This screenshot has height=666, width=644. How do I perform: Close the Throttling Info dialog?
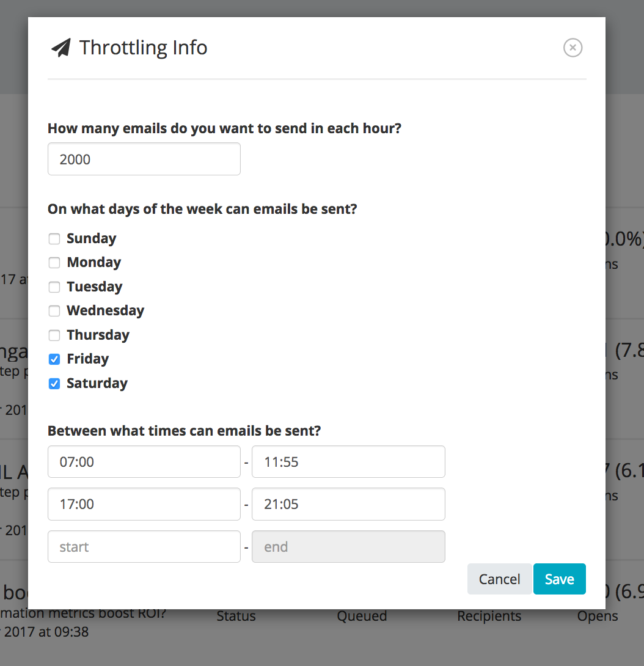573,48
